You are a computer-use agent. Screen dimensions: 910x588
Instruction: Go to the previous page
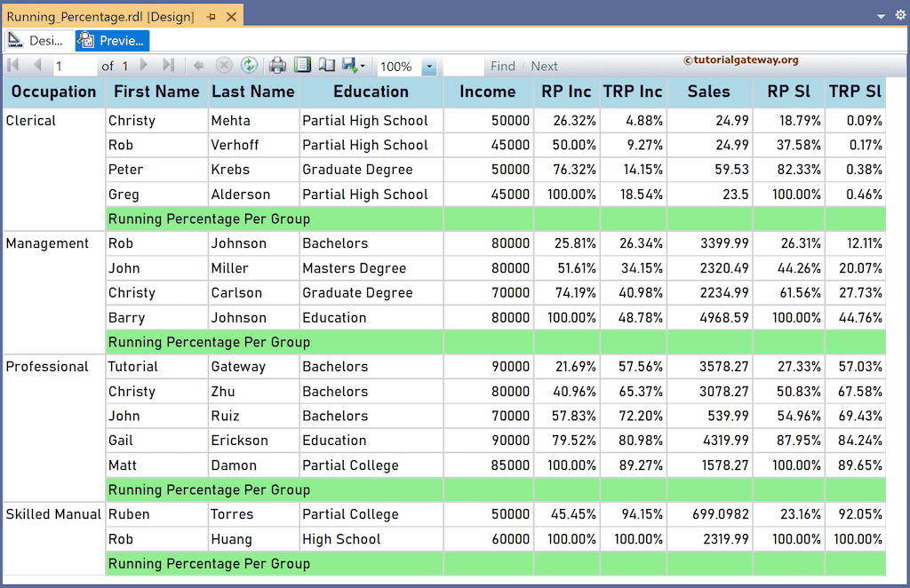[37, 65]
